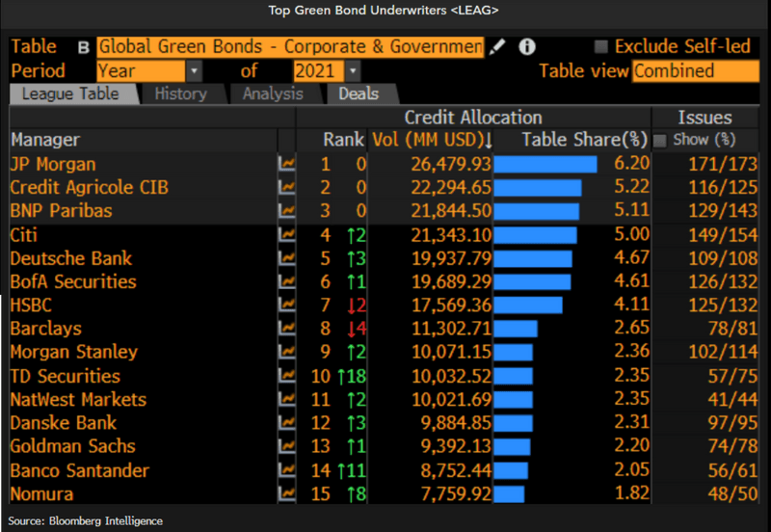
Task: Select the Goldman Sachs manager name
Action: [x=73, y=446]
